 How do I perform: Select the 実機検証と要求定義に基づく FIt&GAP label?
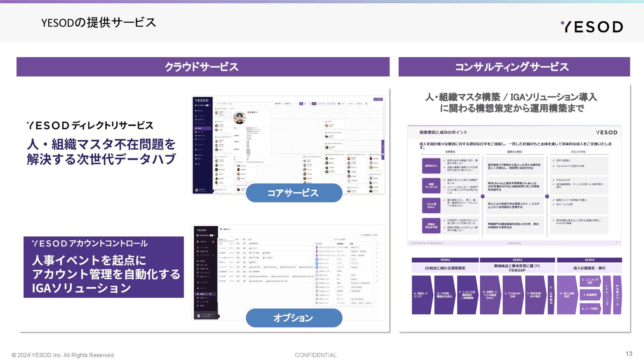coord(517,268)
